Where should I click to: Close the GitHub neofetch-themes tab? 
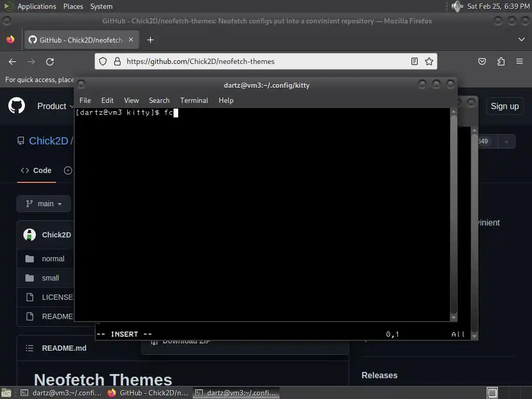[x=131, y=39]
